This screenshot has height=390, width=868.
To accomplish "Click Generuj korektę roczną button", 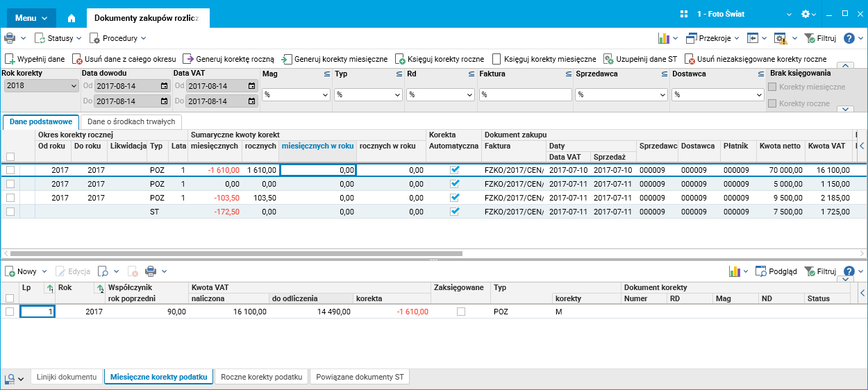I will click(x=228, y=59).
